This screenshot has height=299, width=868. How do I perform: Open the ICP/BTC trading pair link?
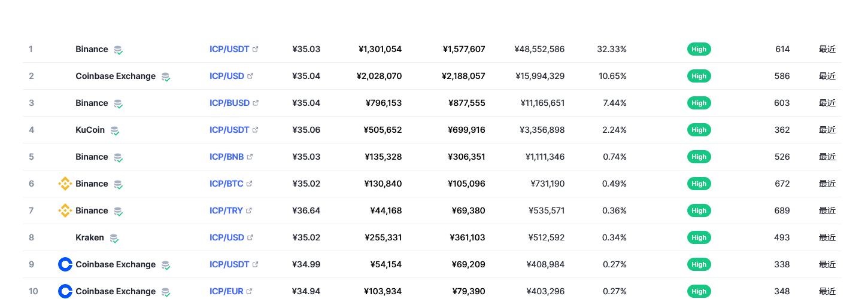[226, 184]
